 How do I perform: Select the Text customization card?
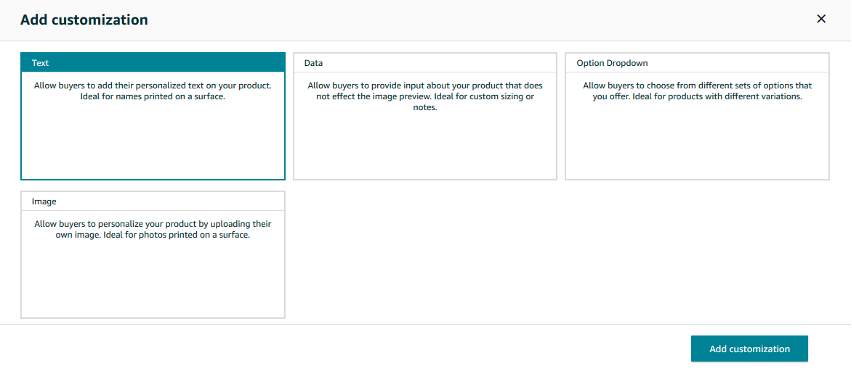tap(153, 116)
